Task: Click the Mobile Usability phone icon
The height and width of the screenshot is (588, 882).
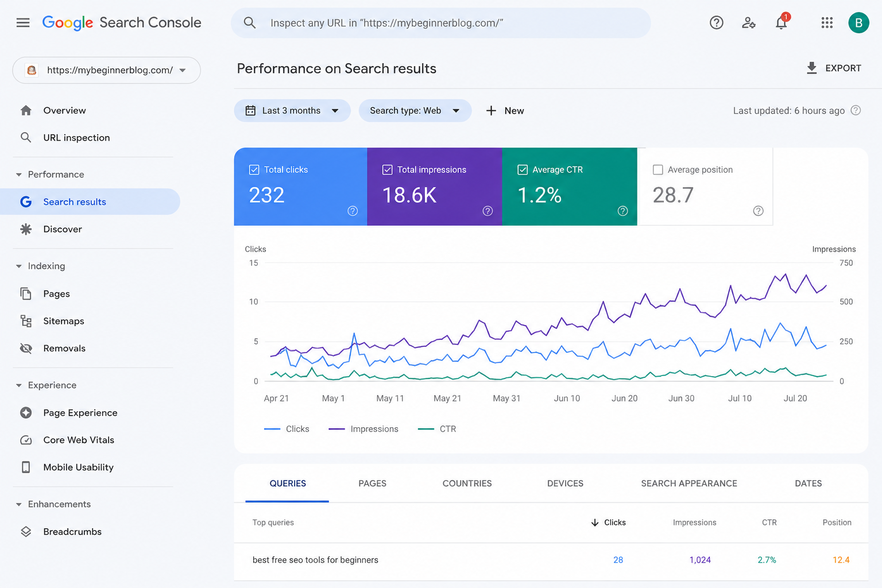Action: [26, 467]
